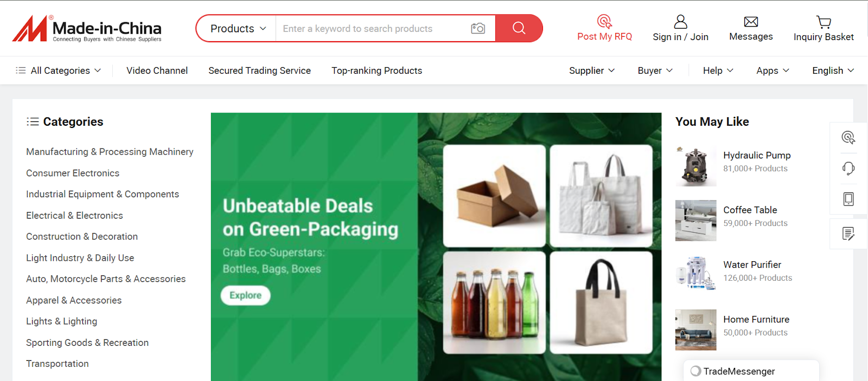Screen dimensions: 868x381
Task: Open the Video Channel tab
Action: 157,70
